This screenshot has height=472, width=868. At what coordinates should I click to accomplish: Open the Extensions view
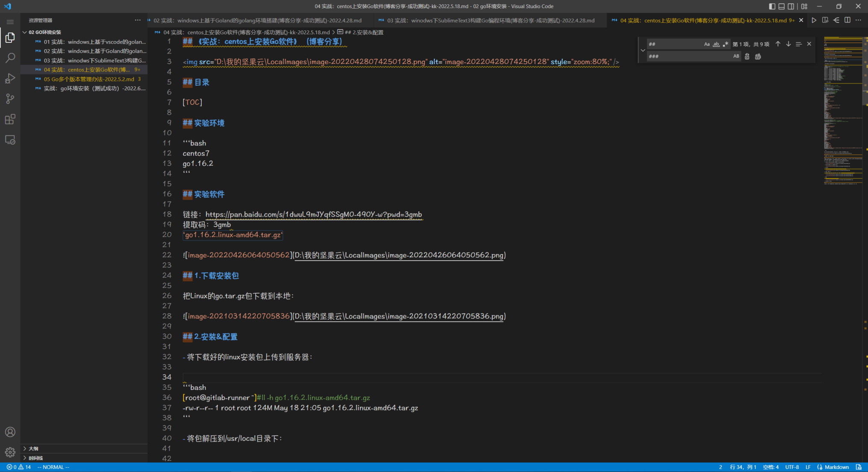coord(10,119)
